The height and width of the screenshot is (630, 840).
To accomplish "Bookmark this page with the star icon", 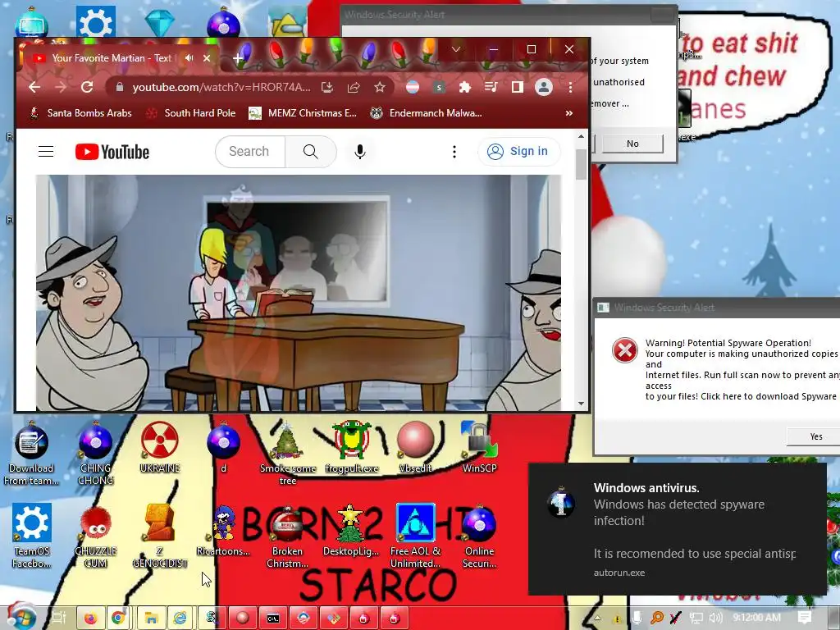I will (x=380, y=87).
